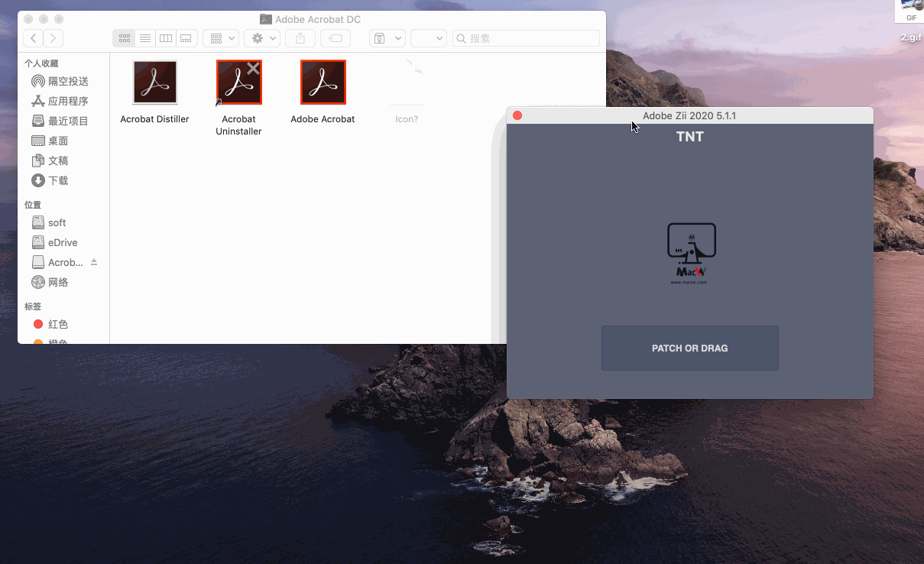The width and height of the screenshot is (924, 564).
Task: Open the blank toolbar dropdown
Action: pyautogui.click(x=429, y=38)
